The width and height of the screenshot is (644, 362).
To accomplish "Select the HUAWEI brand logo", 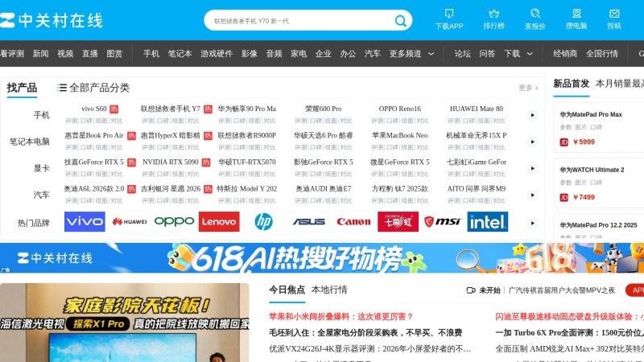I will pyautogui.click(x=130, y=222).
